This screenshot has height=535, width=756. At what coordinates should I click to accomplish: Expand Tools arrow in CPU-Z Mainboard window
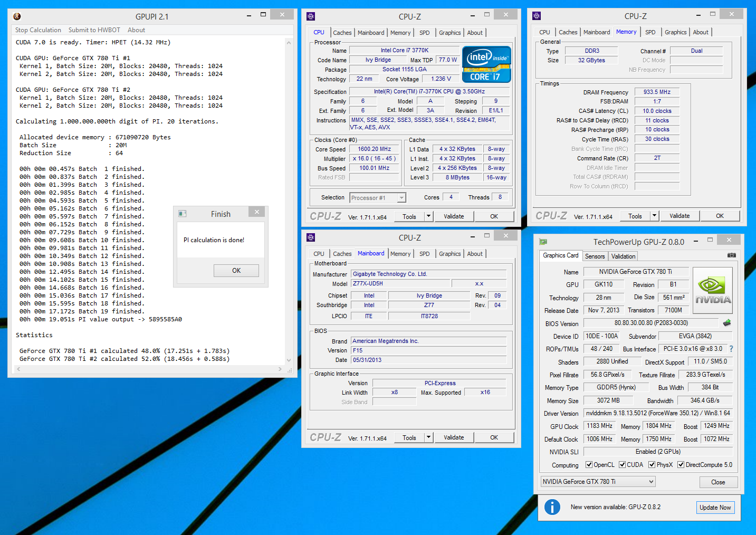(429, 437)
